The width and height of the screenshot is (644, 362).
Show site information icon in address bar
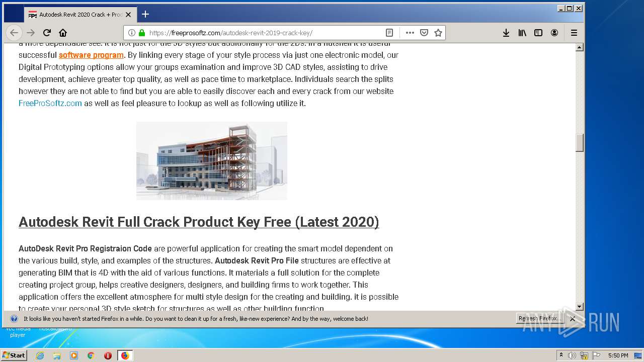pos(132,33)
